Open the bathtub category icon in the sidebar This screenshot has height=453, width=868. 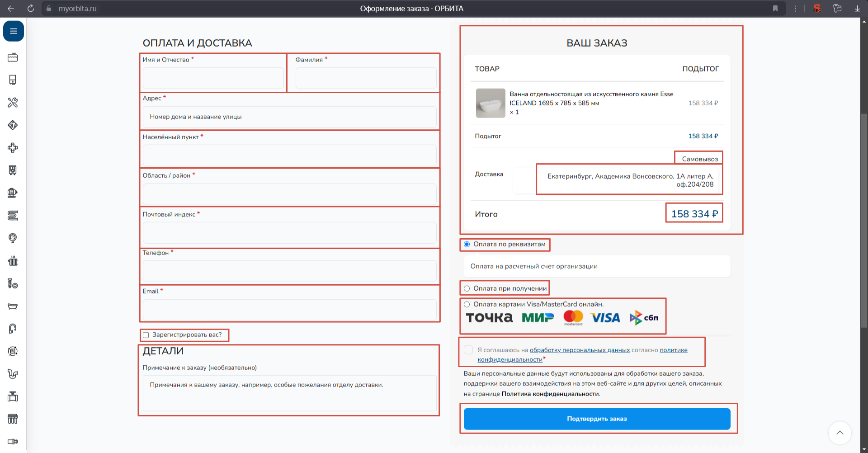[x=13, y=307]
